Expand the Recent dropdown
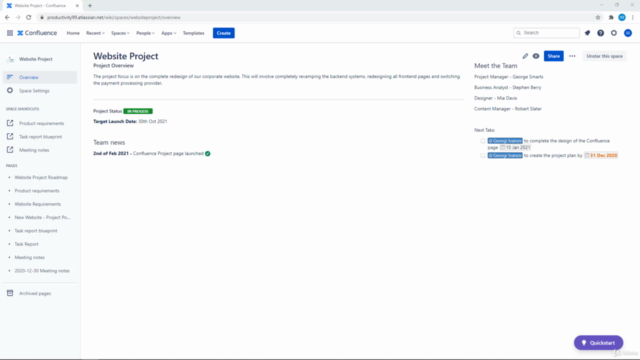Viewport: 640px width, 360px height. [x=95, y=33]
